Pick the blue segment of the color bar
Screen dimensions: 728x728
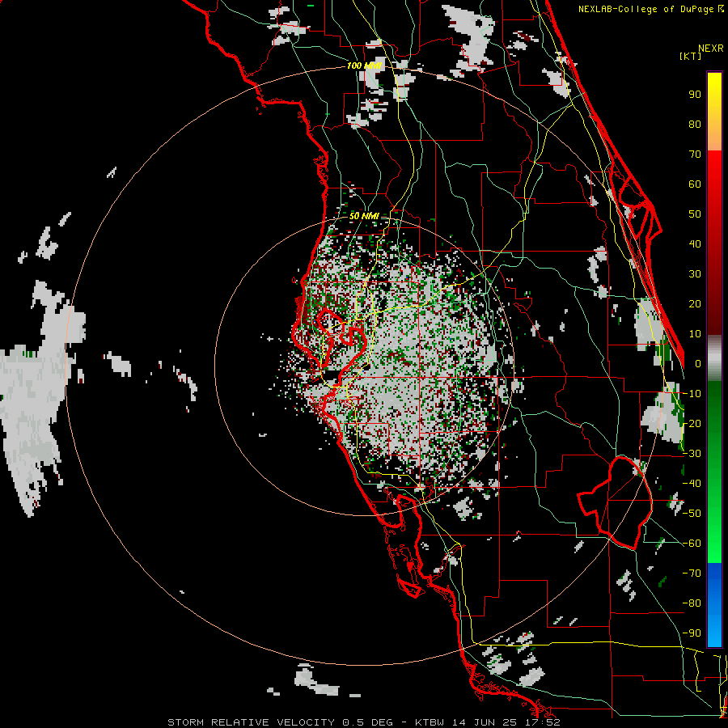pos(714,604)
